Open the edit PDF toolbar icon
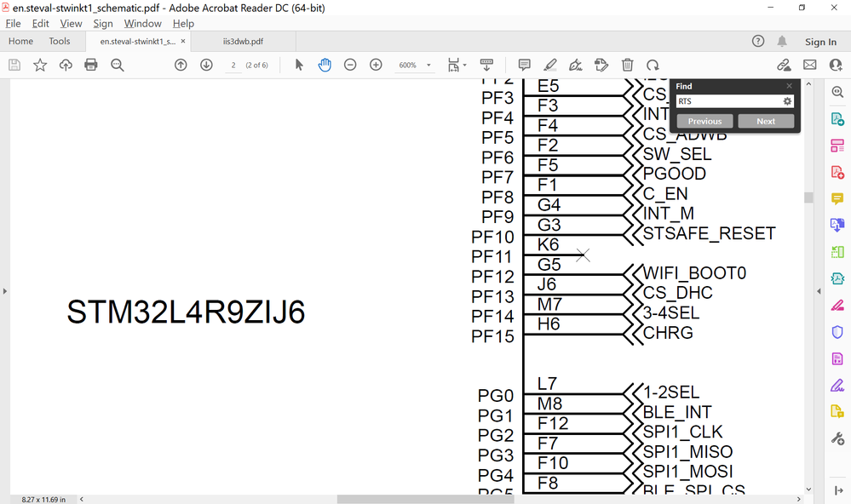 [x=601, y=65]
